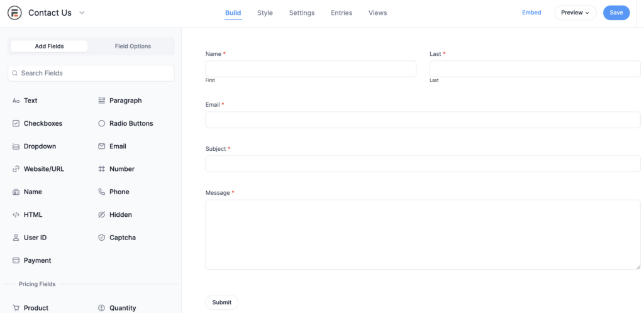Click the Formidable Forms logo icon

coord(14,13)
